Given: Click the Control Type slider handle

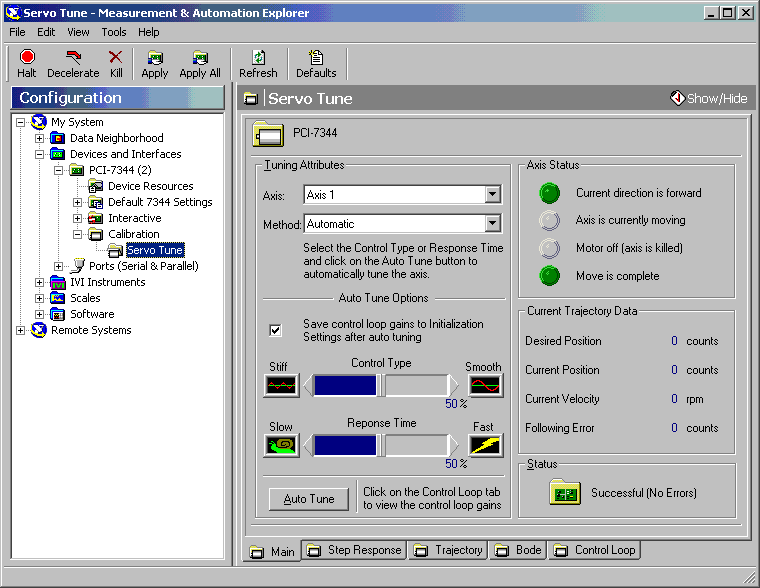Looking at the screenshot, I should tap(381, 385).
